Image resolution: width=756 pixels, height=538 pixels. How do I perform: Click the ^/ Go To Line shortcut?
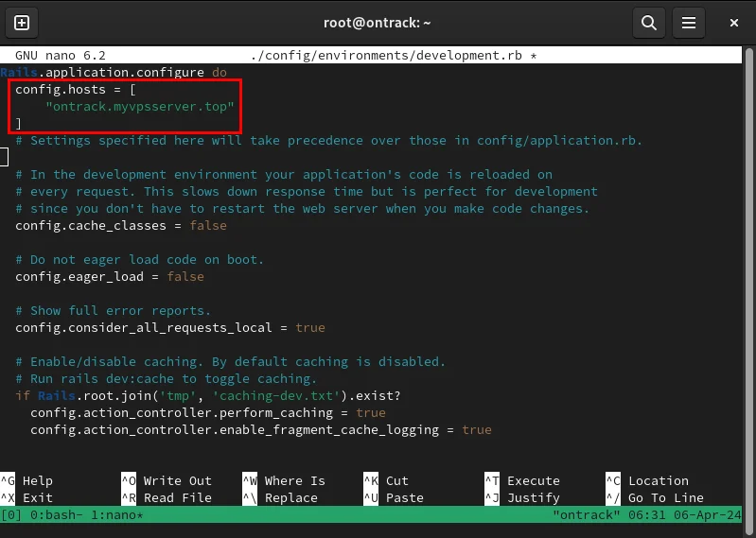point(655,497)
